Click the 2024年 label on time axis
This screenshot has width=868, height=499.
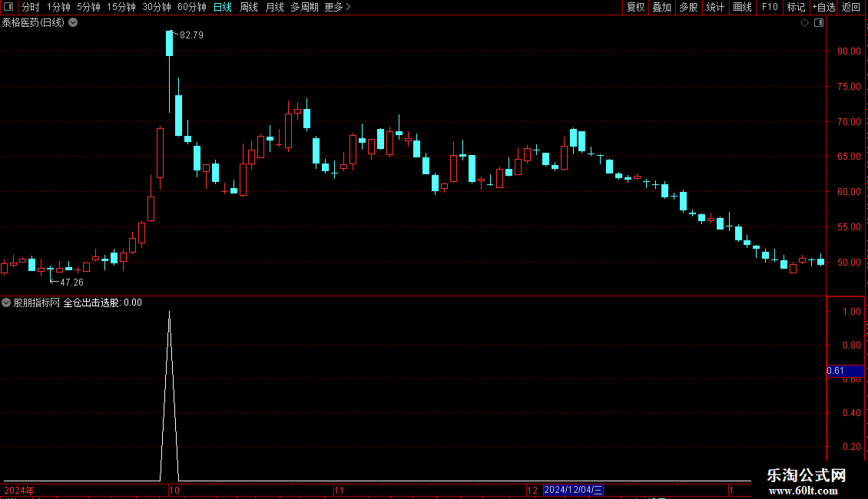coord(19,490)
